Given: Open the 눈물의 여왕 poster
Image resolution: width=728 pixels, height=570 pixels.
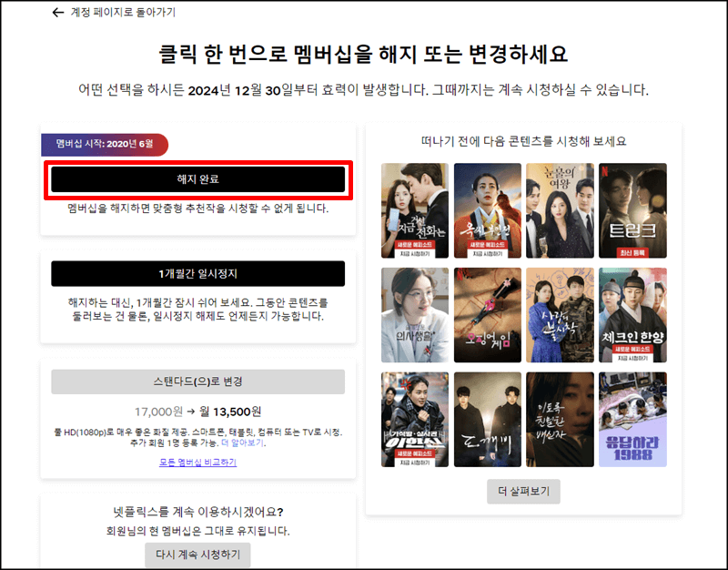Looking at the screenshot, I should tap(560, 210).
